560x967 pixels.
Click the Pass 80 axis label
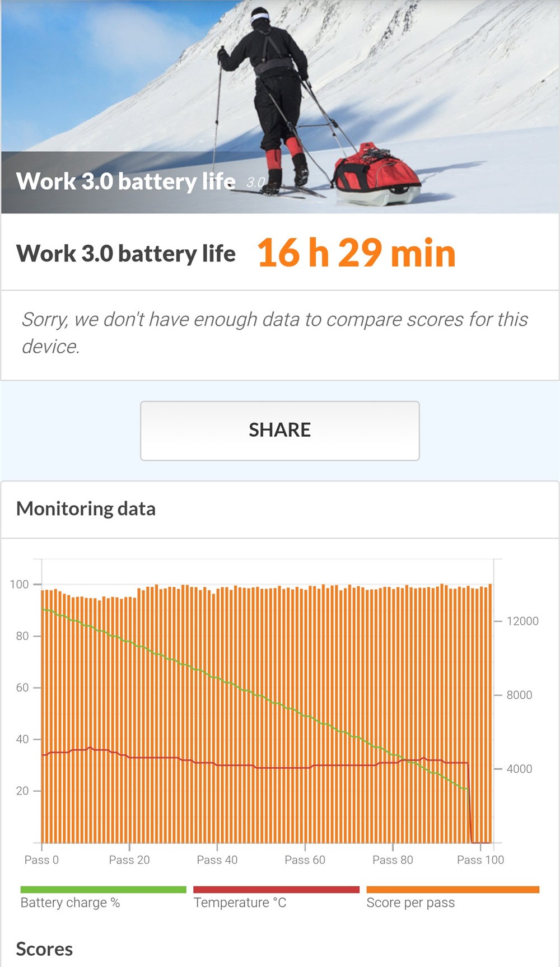click(393, 859)
